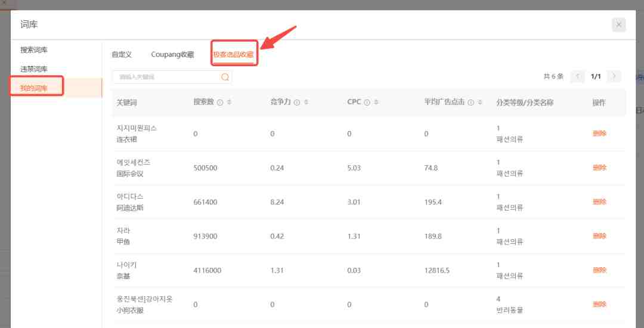Switch to the 极客选品收藏 tab

point(233,55)
